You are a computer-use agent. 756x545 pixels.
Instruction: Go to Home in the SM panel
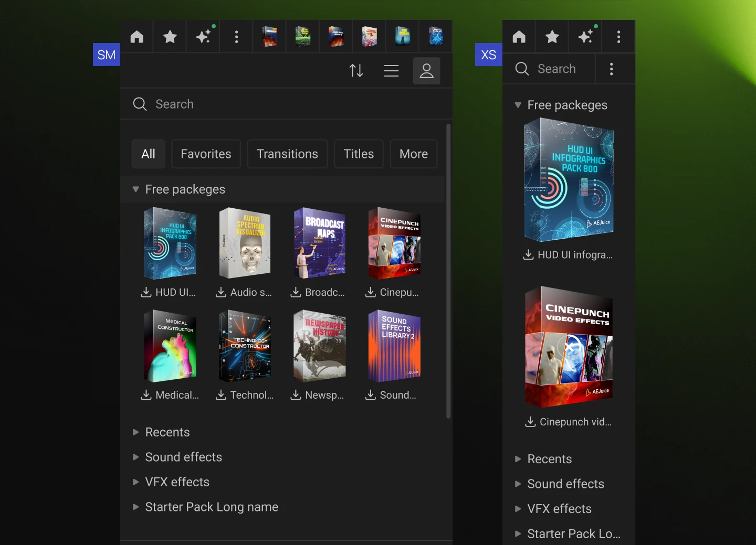pos(137,37)
